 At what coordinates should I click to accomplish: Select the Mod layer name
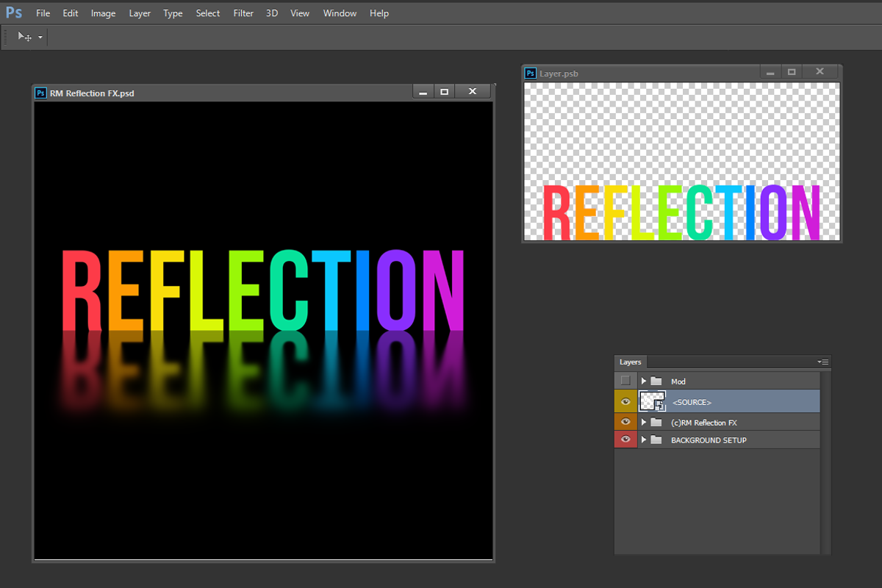678,381
